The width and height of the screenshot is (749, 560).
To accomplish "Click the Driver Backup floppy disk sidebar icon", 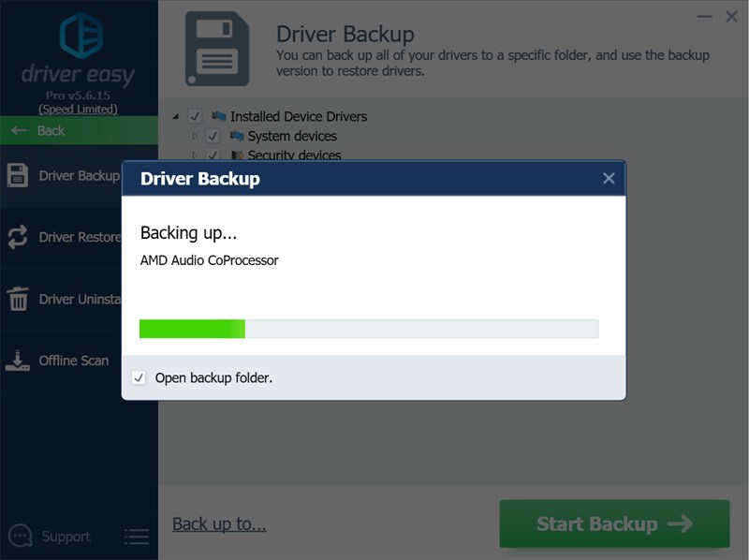I will click(18, 175).
